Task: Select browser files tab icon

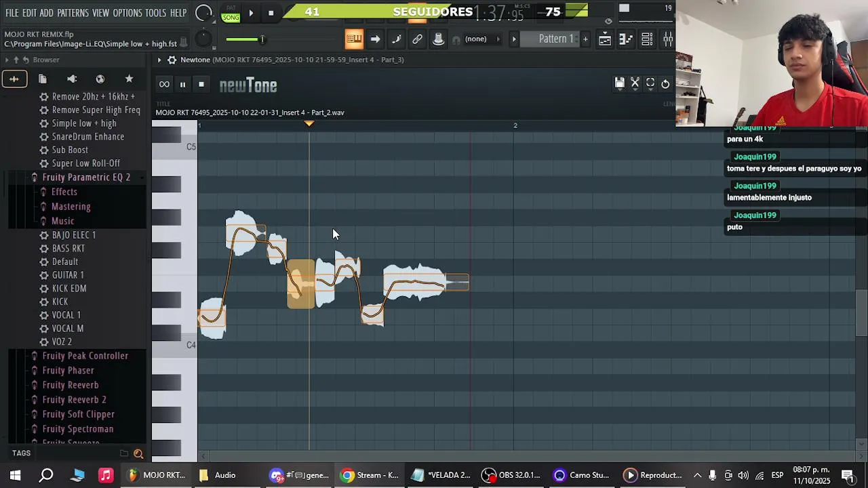Action: point(42,79)
